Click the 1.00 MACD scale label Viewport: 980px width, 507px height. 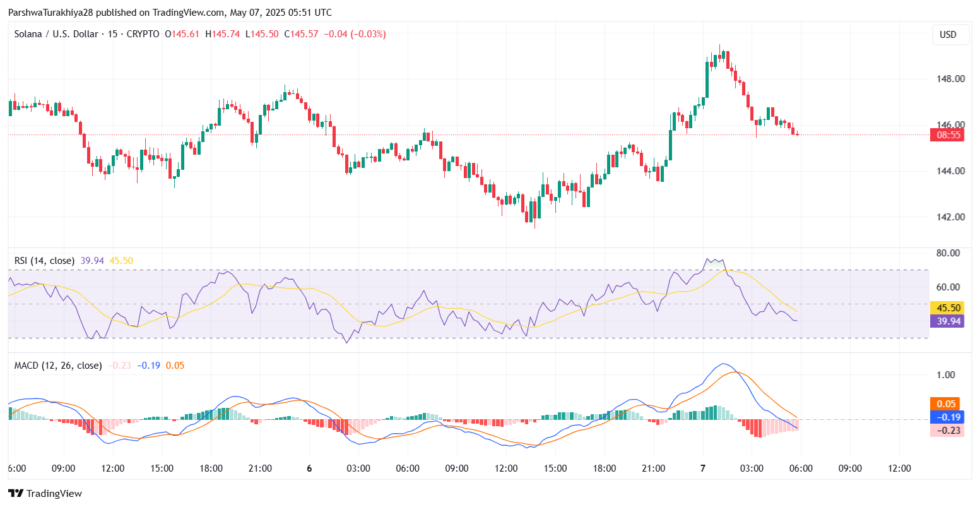(x=945, y=374)
